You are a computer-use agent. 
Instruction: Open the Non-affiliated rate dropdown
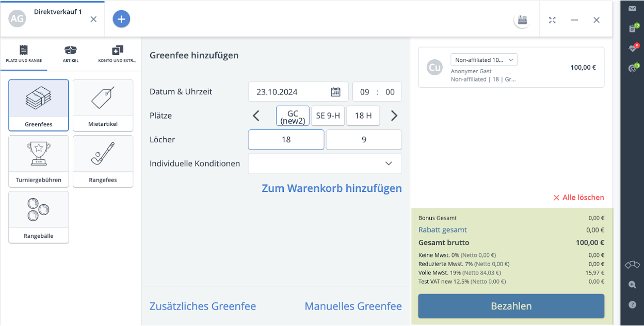[x=484, y=60]
